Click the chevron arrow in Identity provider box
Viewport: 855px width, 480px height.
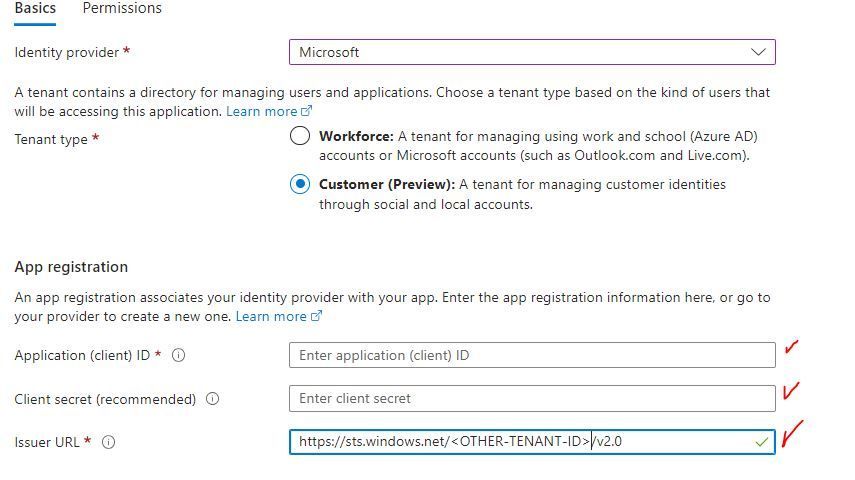pos(758,52)
